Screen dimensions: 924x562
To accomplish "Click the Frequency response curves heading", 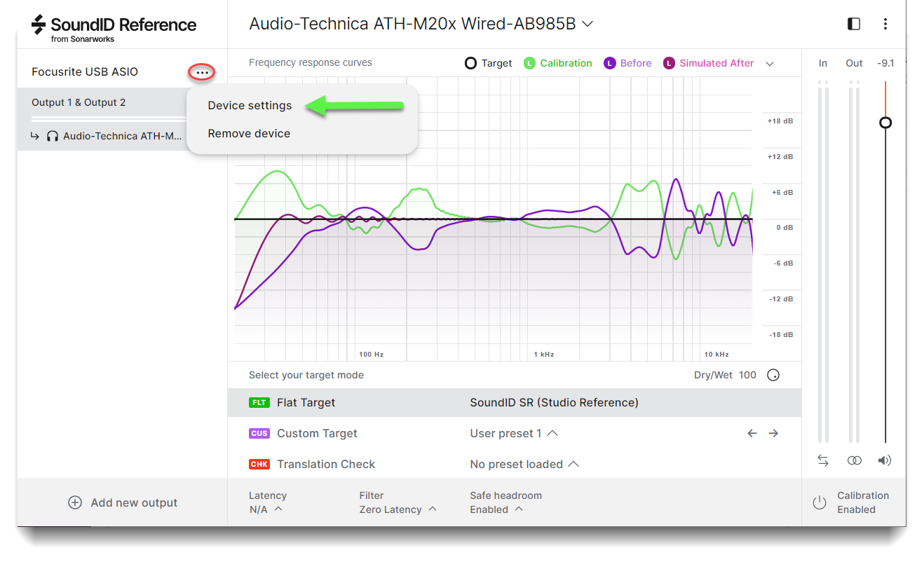I will coord(311,63).
